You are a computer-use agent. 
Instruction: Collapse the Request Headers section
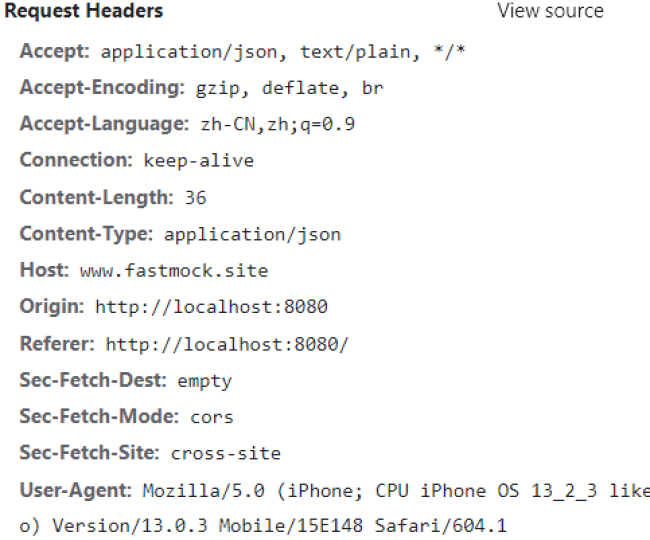coord(84,12)
